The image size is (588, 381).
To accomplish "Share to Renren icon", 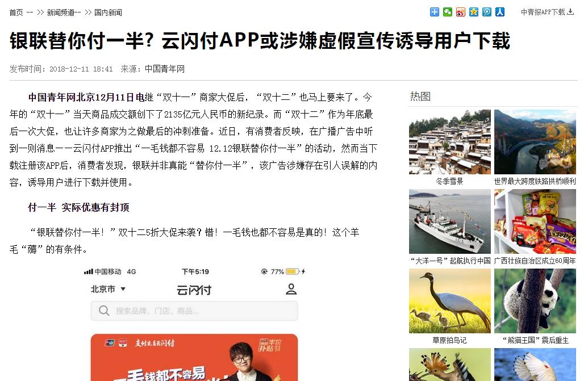I will (x=500, y=12).
